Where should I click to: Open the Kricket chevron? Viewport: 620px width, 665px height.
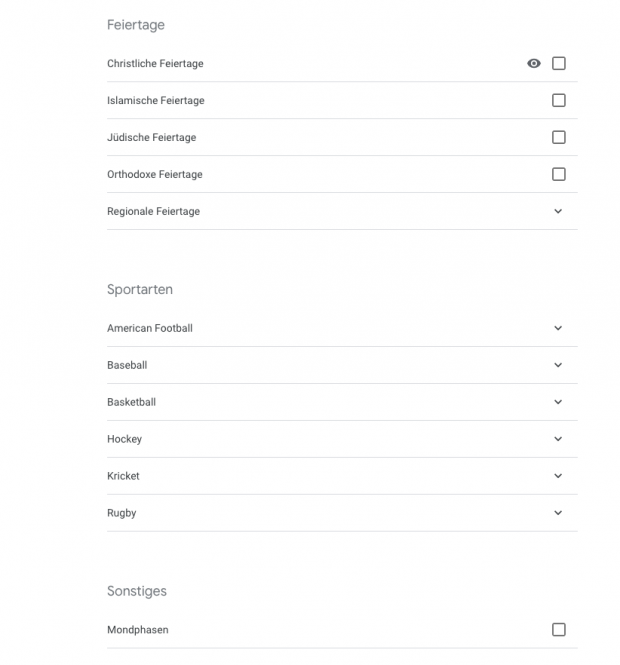[x=558, y=476]
